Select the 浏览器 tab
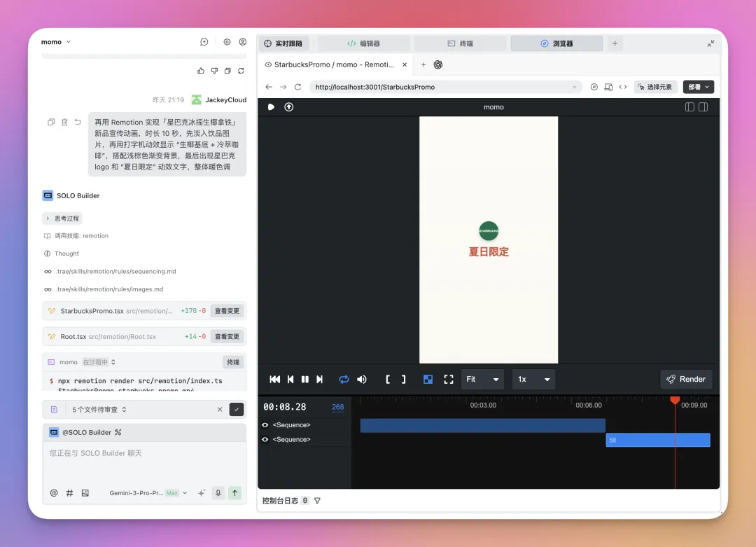The image size is (756, 547). [557, 43]
